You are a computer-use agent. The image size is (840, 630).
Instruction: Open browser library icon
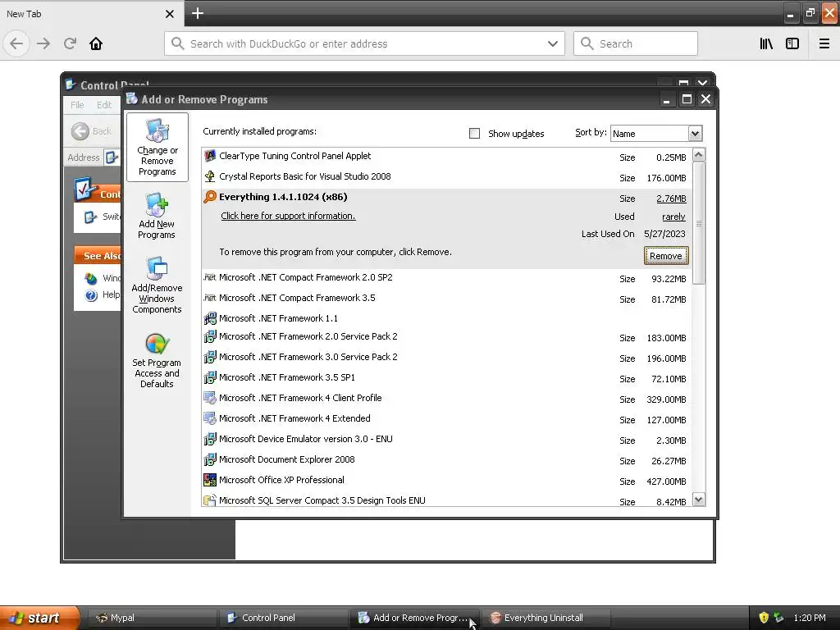tap(767, 43)
